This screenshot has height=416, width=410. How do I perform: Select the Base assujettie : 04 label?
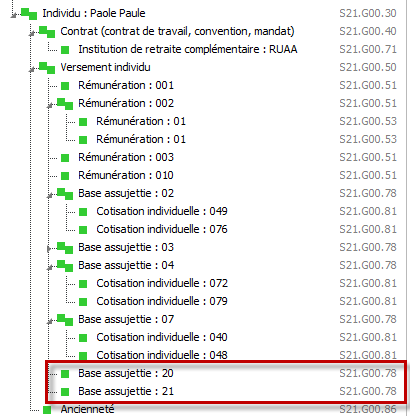126,265
